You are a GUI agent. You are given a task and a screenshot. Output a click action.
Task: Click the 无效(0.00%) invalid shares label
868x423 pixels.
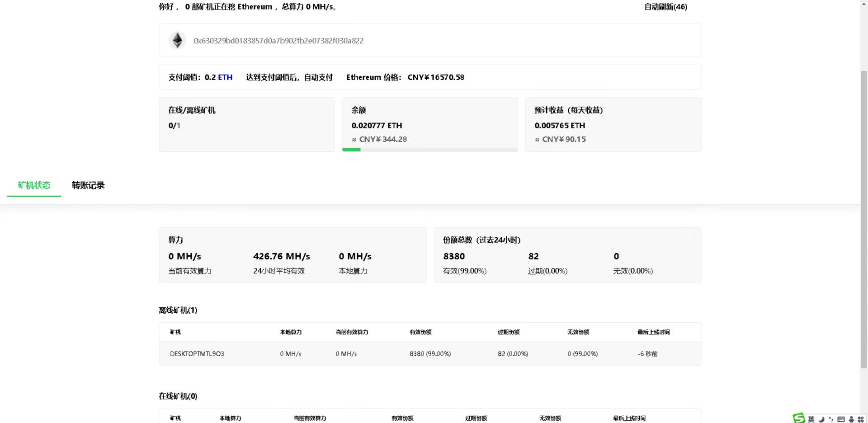[x=633, y=271]
